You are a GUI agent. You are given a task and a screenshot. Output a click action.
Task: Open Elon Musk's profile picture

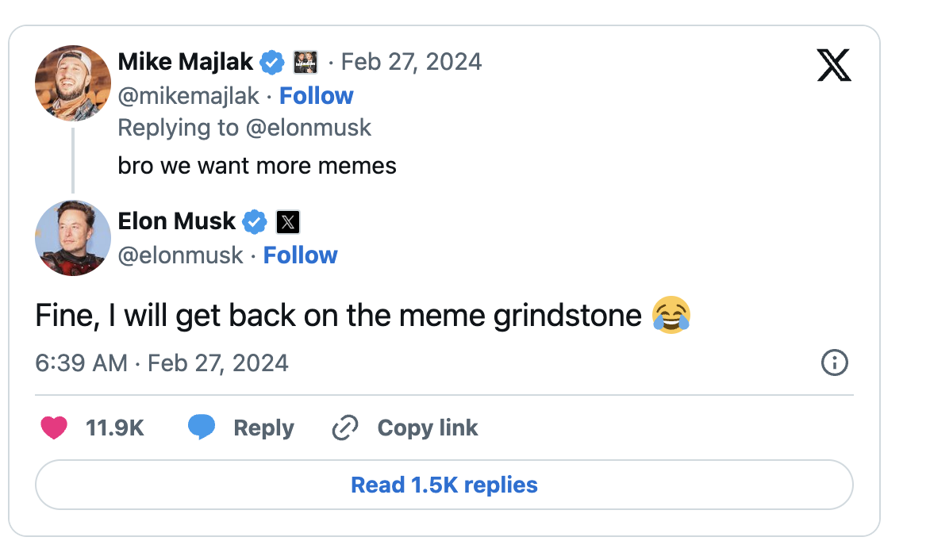73,238
